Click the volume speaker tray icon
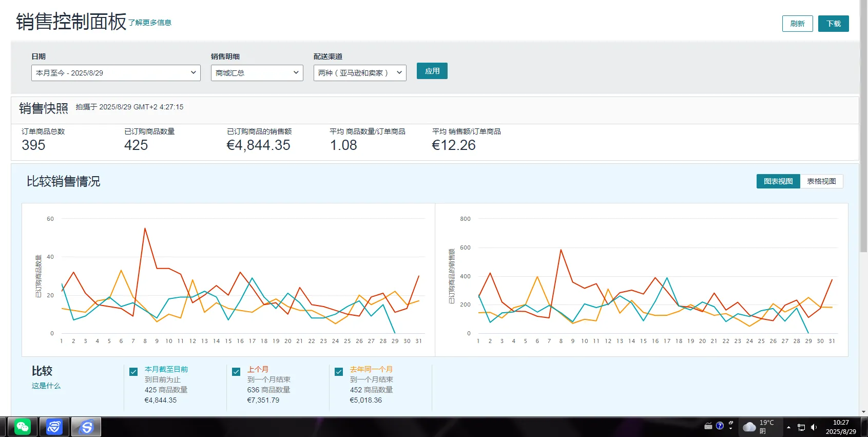 tap(814, 427)
